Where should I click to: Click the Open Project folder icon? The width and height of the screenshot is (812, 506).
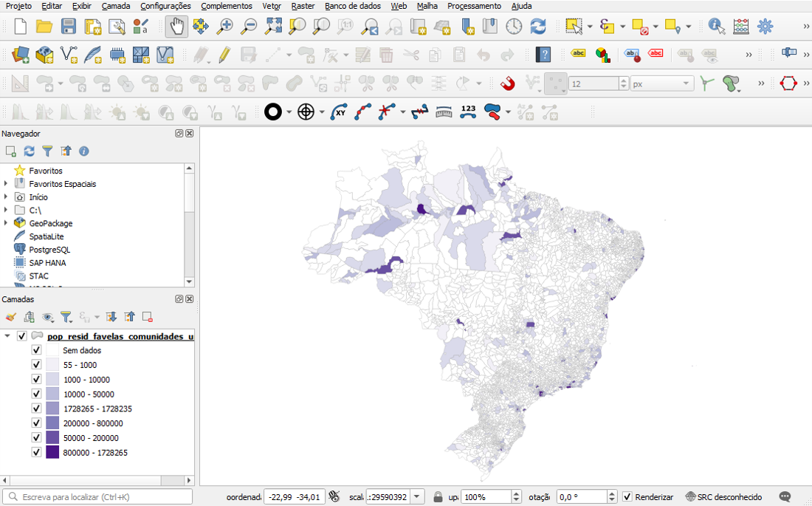tap(44, 27)
